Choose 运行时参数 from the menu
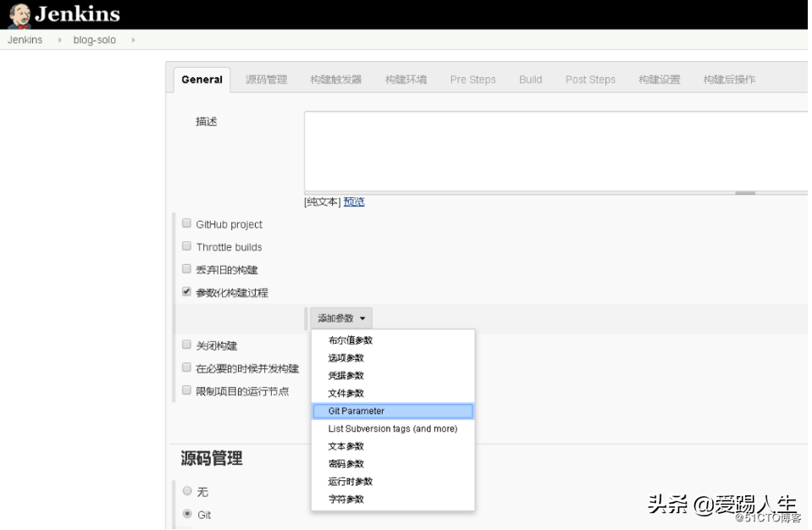Image resolution: width=812 pixels, height=530 pixels. point(393,482)
